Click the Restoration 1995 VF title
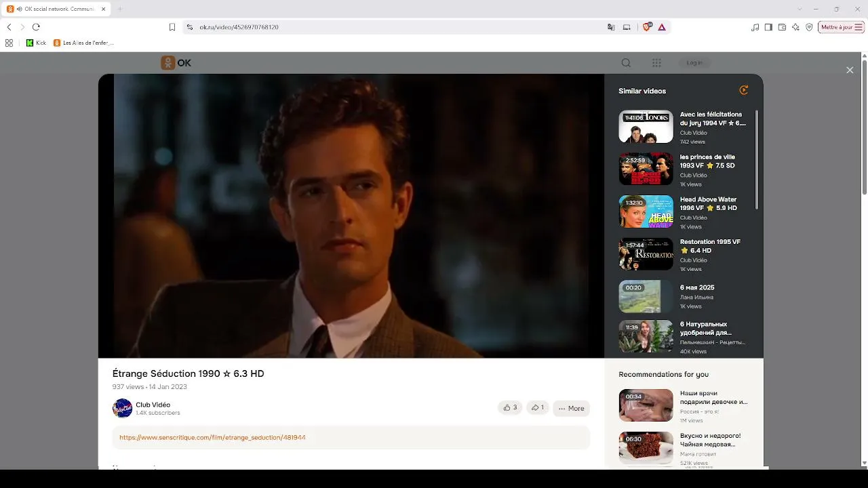Image resolution: width=868 pixels, height=488 pixels. click(x=710, y=246)
